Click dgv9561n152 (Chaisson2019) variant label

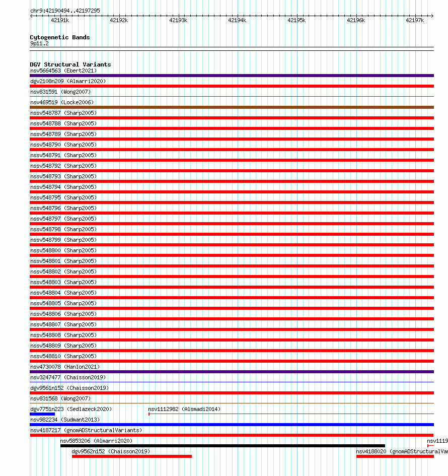pos(69,388)
